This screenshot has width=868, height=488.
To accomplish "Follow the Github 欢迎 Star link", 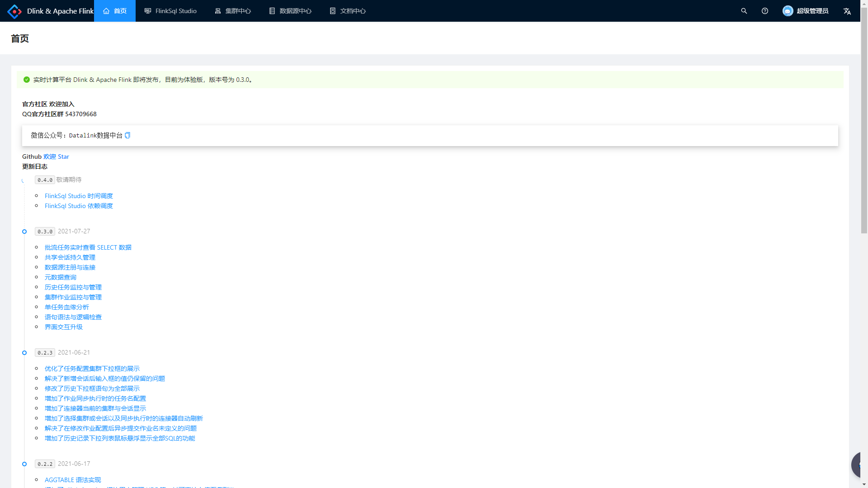I will [x=56, y=156].
